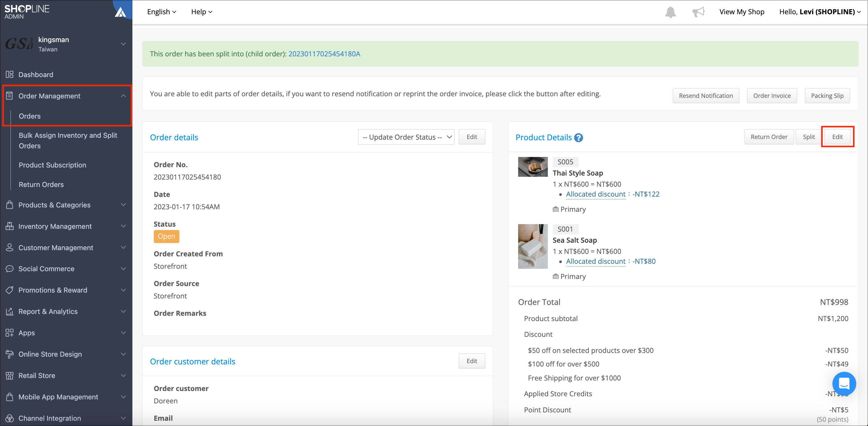
Task: Click the S001 SKU label
Action: (565, 229)
